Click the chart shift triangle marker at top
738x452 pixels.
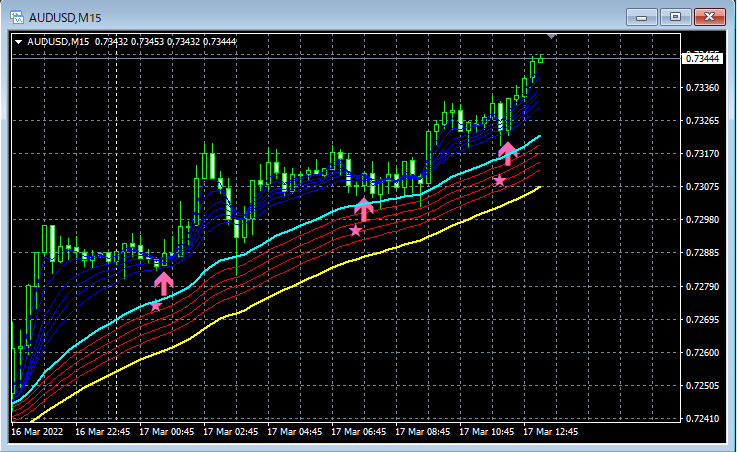(x=552, y=36)
